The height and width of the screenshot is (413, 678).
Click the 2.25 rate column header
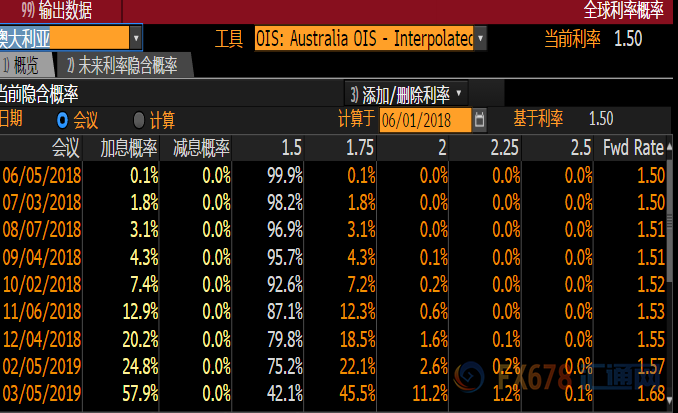click(x=503, y=148)
